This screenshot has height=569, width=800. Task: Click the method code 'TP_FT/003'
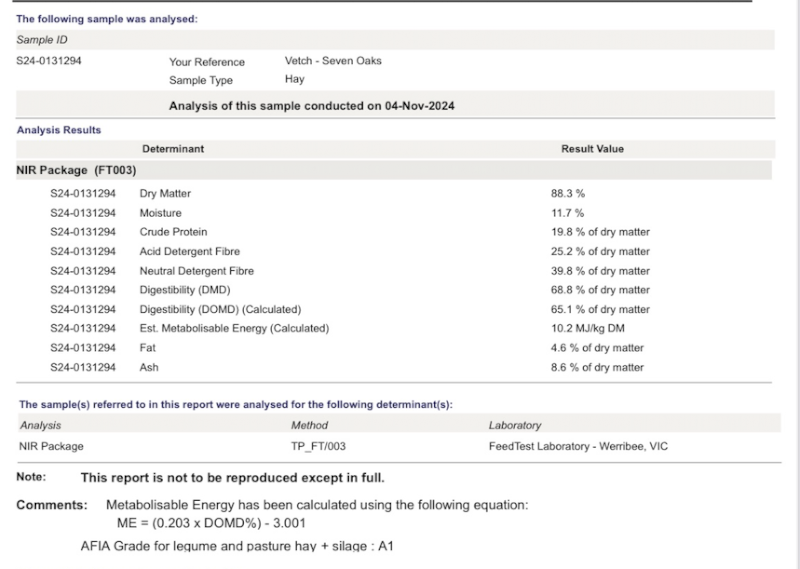pyautogui.click(x=318, y=446)
